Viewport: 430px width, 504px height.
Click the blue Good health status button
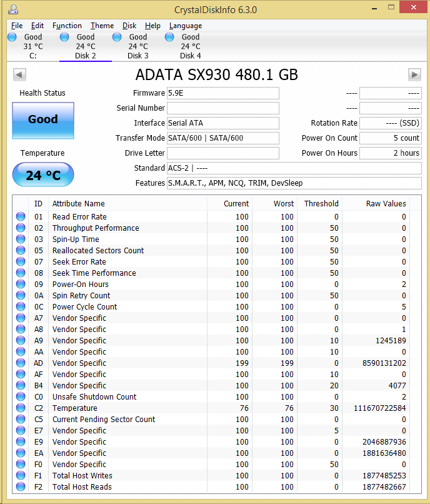pos(43,120)
